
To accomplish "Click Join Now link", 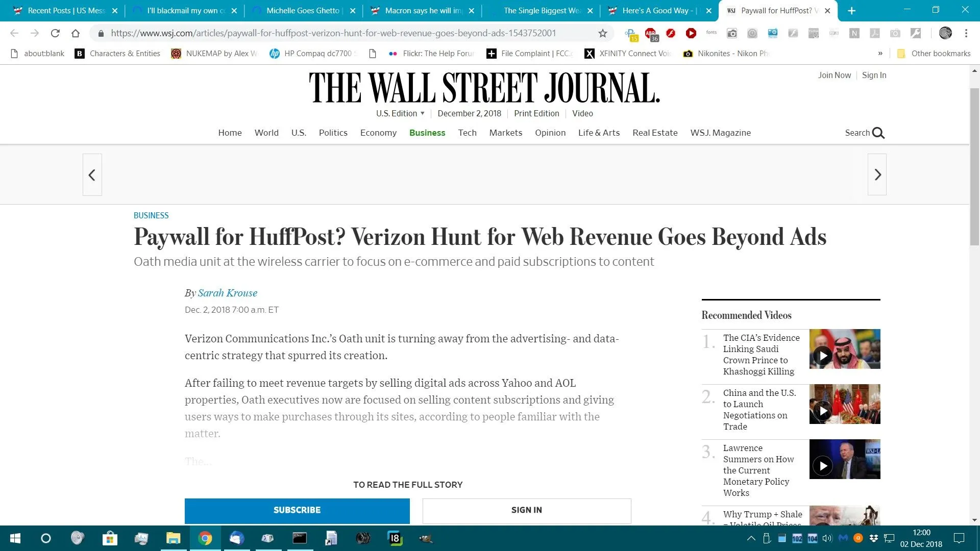I will click(834, 75).
